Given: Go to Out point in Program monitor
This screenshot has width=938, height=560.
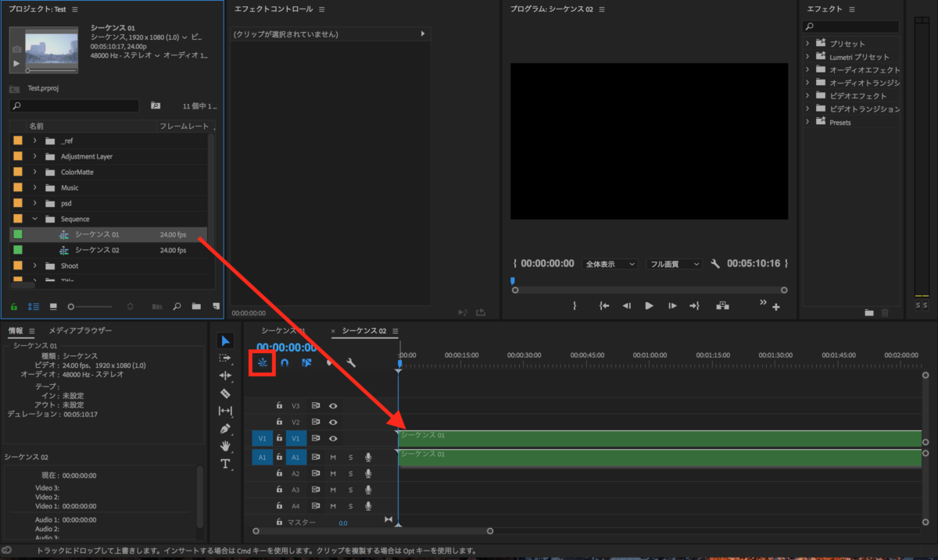Looking at the screenshot, I should pos(694,306).
